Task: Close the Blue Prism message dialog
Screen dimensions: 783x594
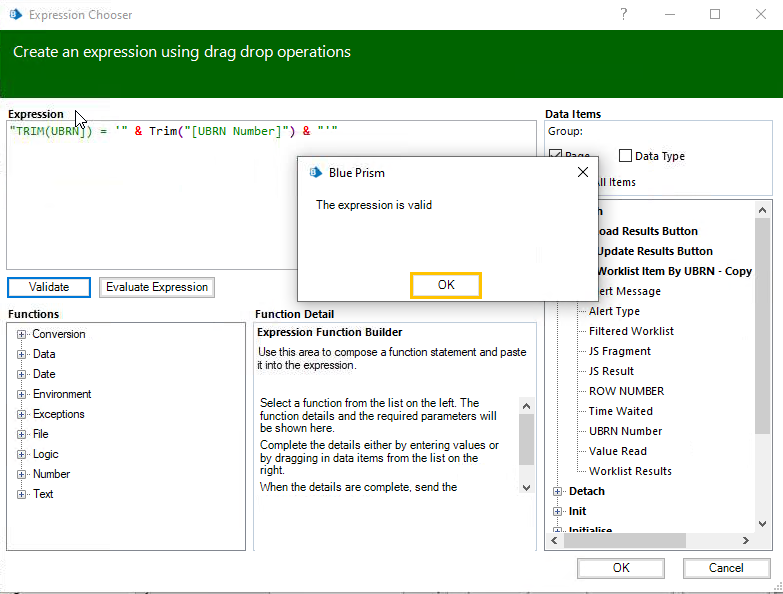Action: pyautogui.click(x=582, y=172)
